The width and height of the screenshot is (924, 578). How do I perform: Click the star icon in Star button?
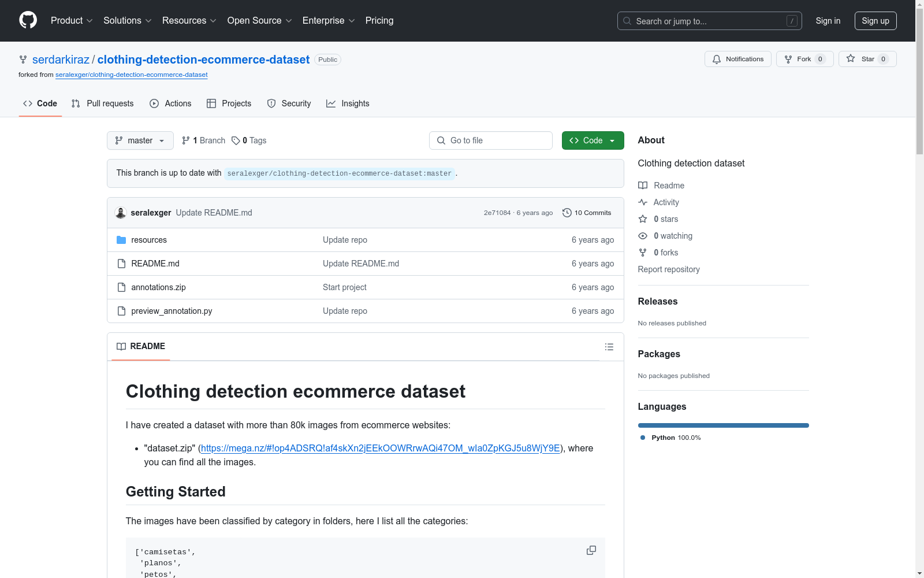(x=851, y=59)
